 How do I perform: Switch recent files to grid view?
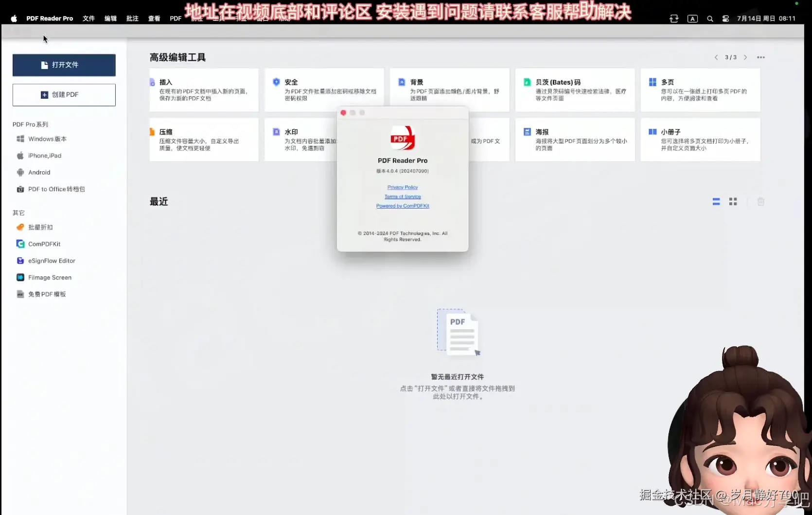click(x=733, y=201)
